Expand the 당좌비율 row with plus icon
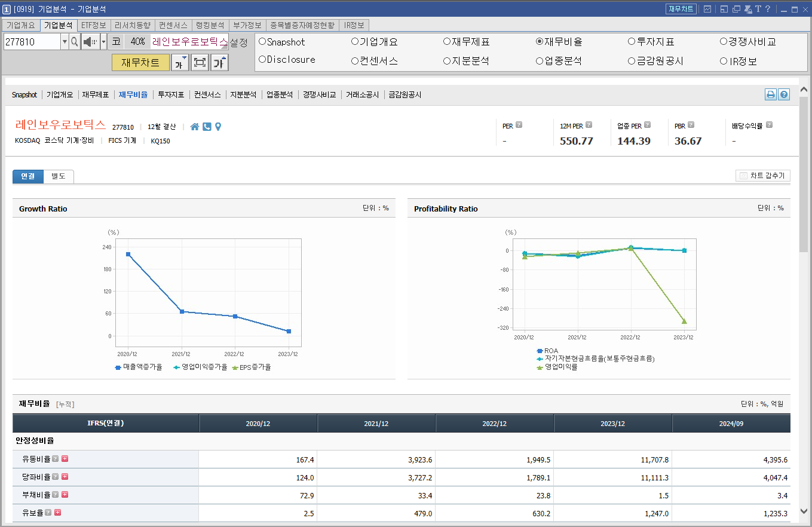812x527 pixels. [65, 477]
